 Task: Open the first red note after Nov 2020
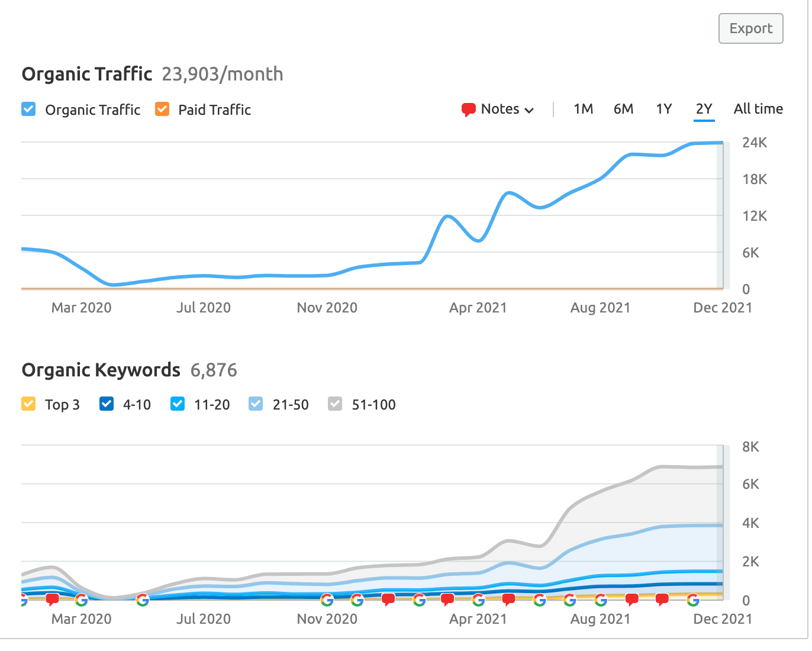tap(388, 600)
